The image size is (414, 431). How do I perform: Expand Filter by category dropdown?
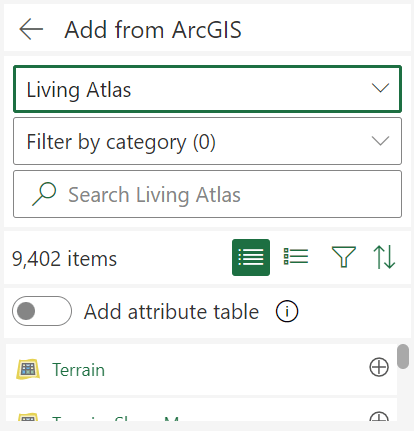[x=207, y=141]
